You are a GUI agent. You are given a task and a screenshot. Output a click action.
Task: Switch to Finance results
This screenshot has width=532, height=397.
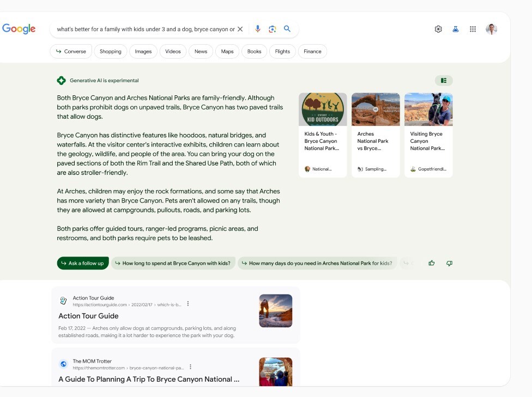coord(312,52)
